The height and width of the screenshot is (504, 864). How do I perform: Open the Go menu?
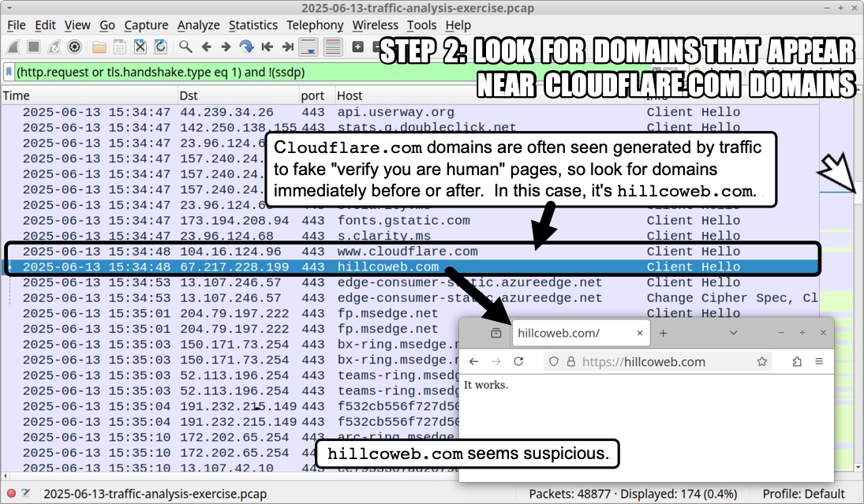pyautogui.click(x=107, y=25)
